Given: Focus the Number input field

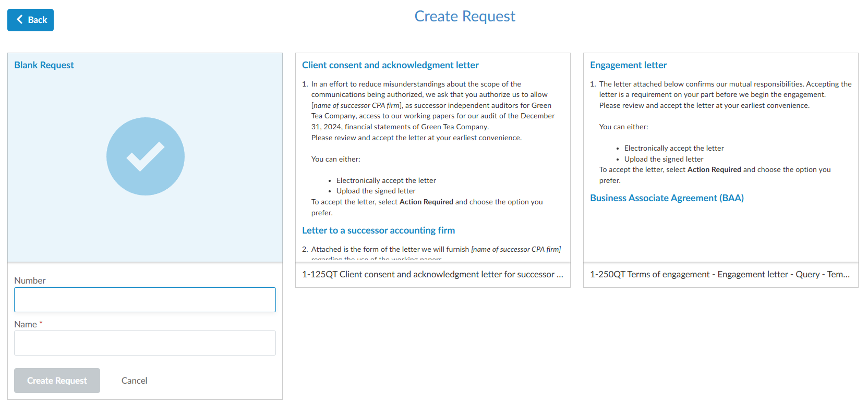Looking at the screenshot, I should pyautogui.click(x=145, y=300).
